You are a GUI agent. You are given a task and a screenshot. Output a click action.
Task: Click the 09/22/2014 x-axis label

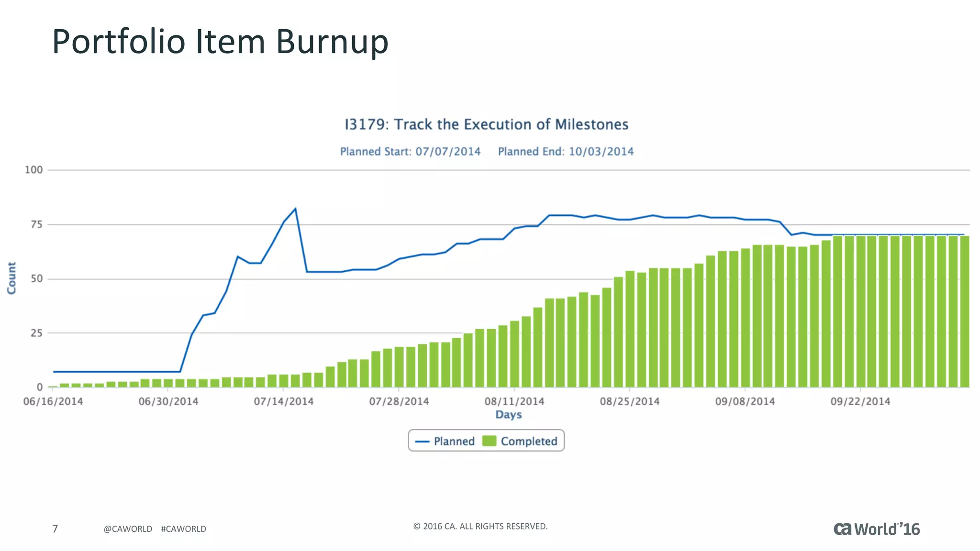coord(860,401)
